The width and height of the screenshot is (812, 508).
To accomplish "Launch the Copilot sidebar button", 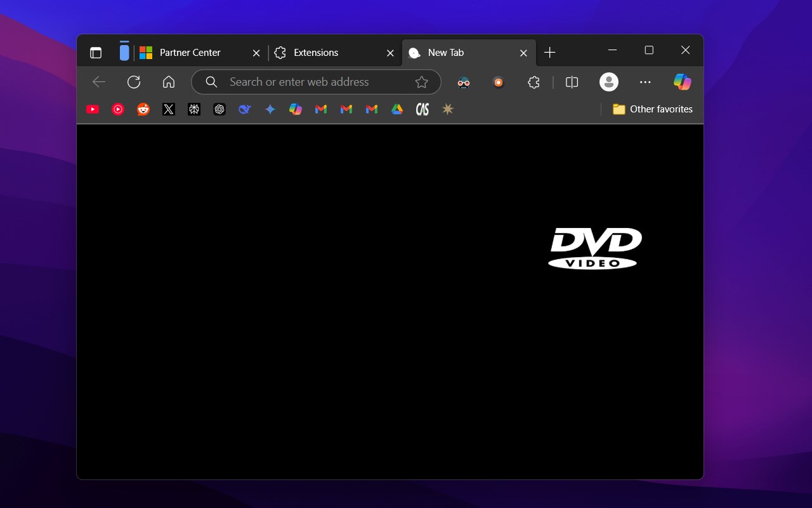I will click(x=683, y=82).
